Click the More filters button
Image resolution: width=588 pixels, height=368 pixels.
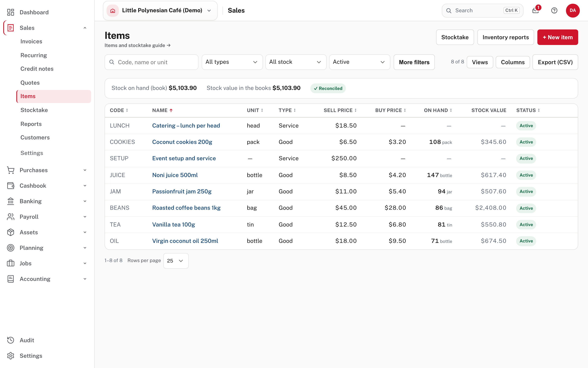(x=414, y=62)
